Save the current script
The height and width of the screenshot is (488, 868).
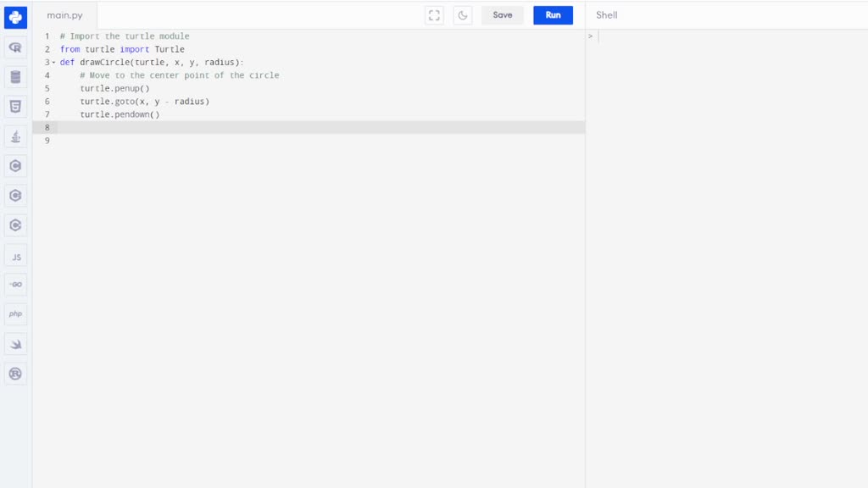coord(502,14)
